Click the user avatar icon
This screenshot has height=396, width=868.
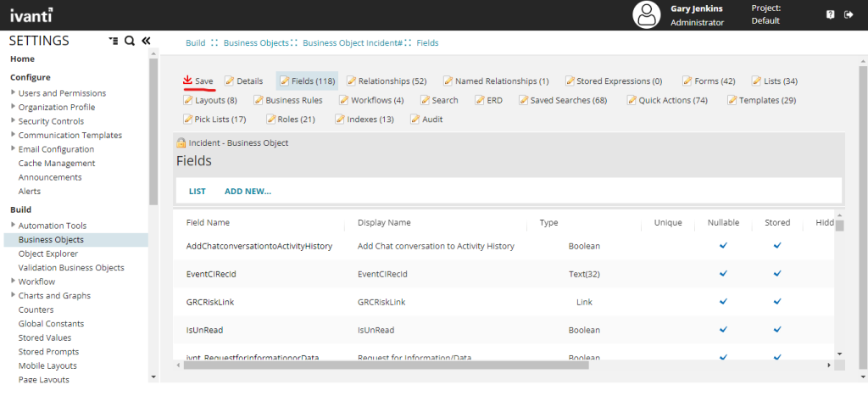click(647, 15)
